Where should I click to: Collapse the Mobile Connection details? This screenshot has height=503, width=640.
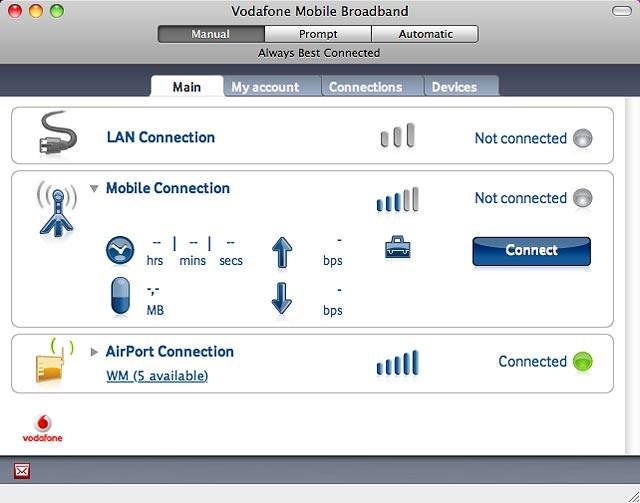pos(94,189)
